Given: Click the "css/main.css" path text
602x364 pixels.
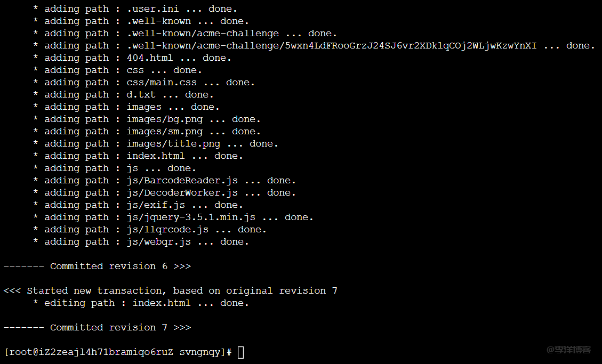Looking at the screenshot, I should coord(162,83).
